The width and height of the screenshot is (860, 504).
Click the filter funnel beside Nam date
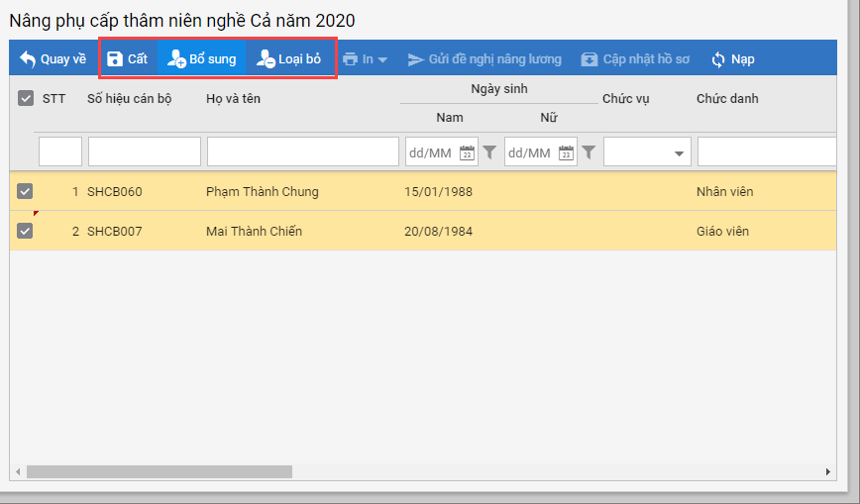click(489, 152)
